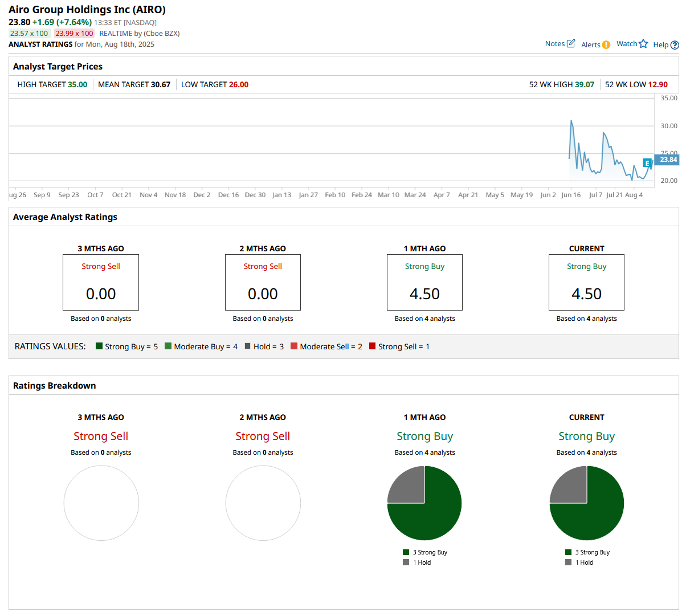
Task: Click Based on 0 analysts below 3 MTHS AGO box
Action: pos(101,319)
